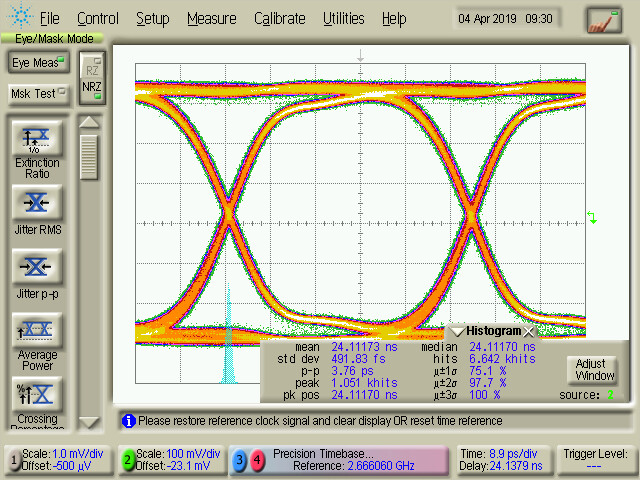Image resolution: width=640 pixels, height=480 pixels.
Task: Open the Utilities menu
Action: coord(344,18)
